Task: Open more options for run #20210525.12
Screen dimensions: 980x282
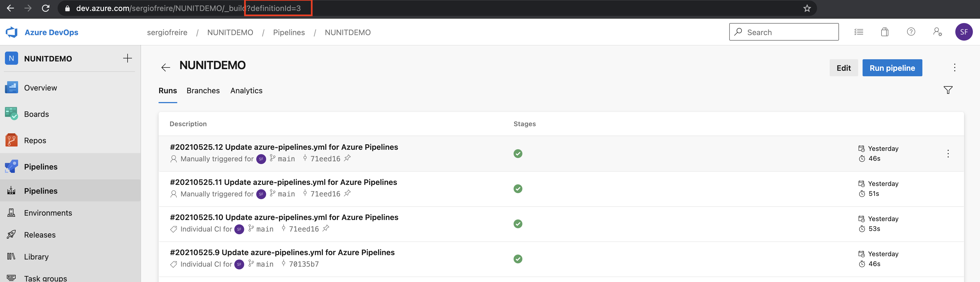Action: pyautogui.click(x=948, y=154)
